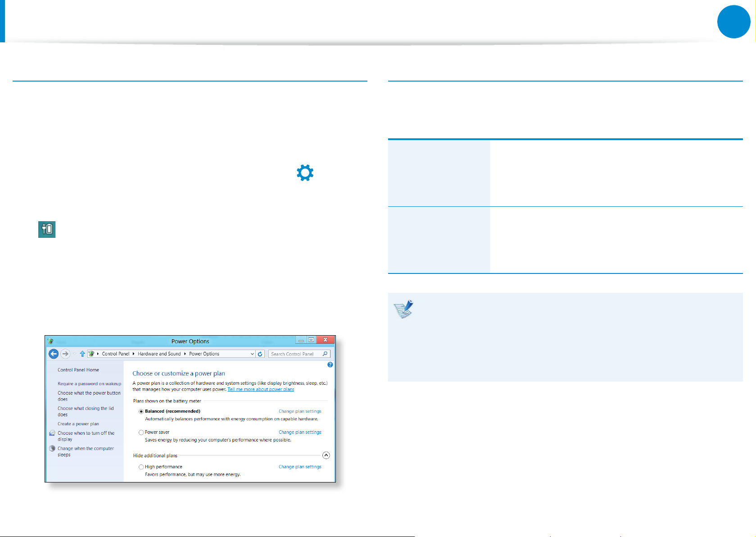Open the address bar history dropdown
Image resolution: width=756 pixels, height=537 pixels.
(x=252, y=354)
